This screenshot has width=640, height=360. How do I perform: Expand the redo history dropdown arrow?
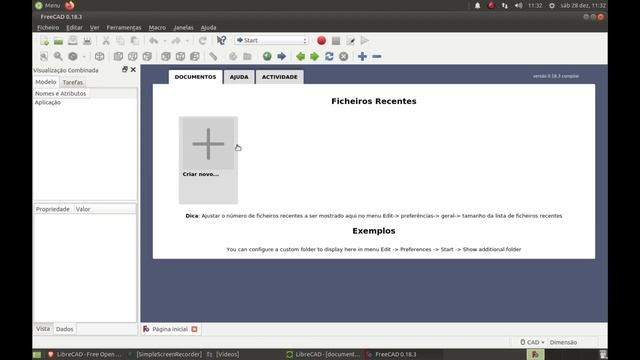tap(187, 41)
